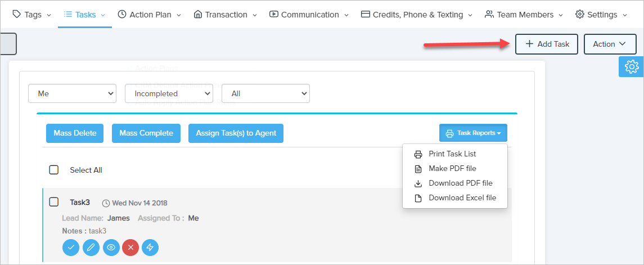Click the blue checkmark complete icon on Task3
The height and width of the screenshot is (265, 644).
click(70, 247)
